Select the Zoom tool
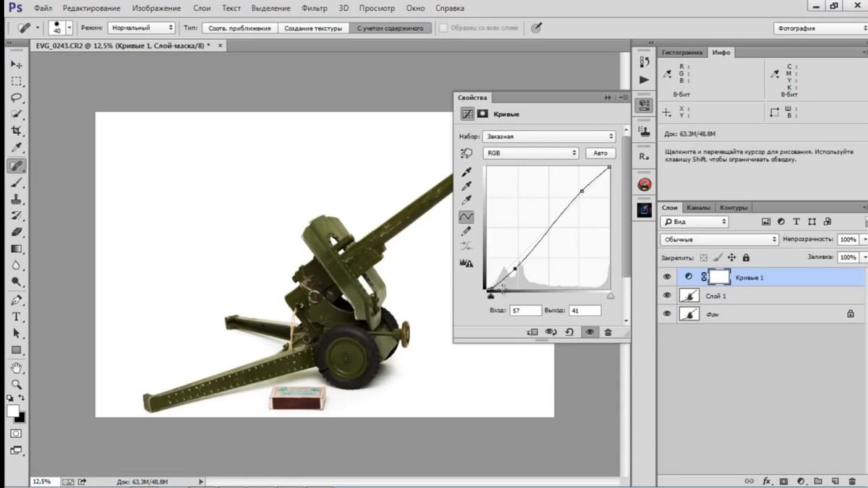The image size is (868, 488). pos(16,385)
